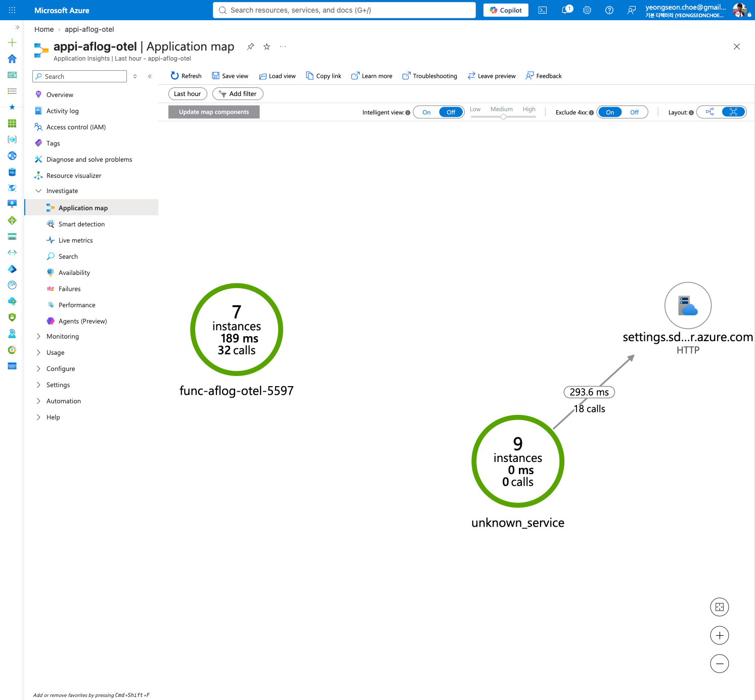Open the Help question mark icon
Image resolution: width=755 pixels, height=700 pixels.
(609, 10)
